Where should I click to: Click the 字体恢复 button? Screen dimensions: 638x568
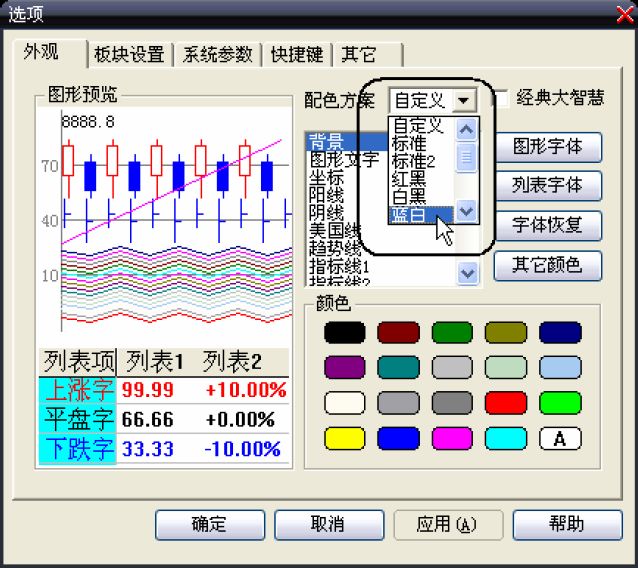point(548,225)
